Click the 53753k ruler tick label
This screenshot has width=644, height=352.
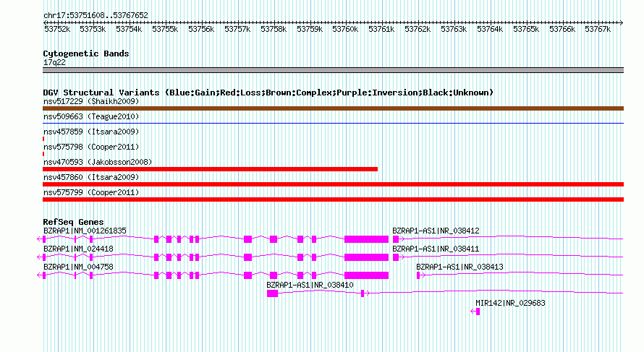pyautogui.click(x=93, y=29)
